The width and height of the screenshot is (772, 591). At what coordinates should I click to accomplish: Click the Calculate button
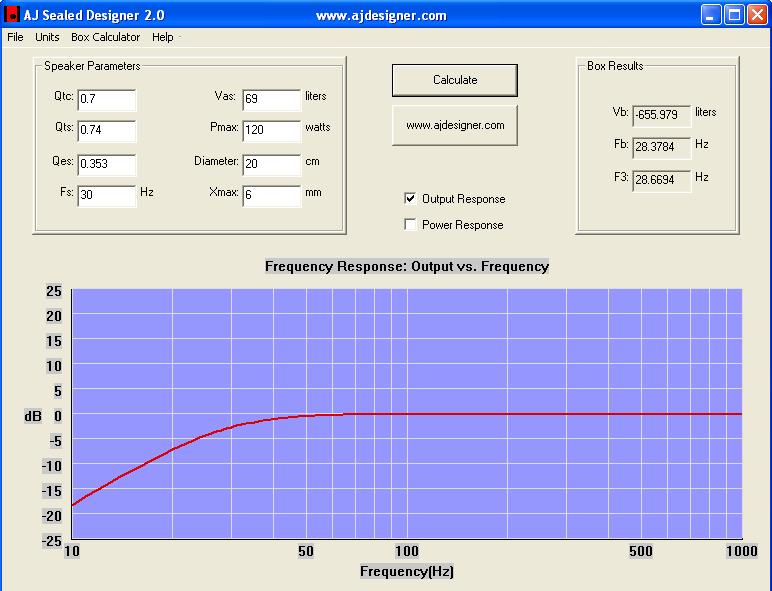point(455,80)
